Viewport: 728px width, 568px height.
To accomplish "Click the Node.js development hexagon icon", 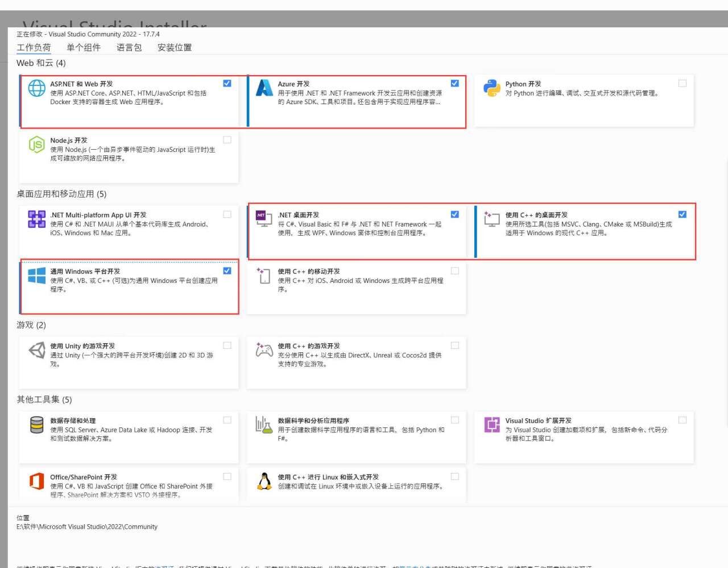I will (x=37, y=145).
